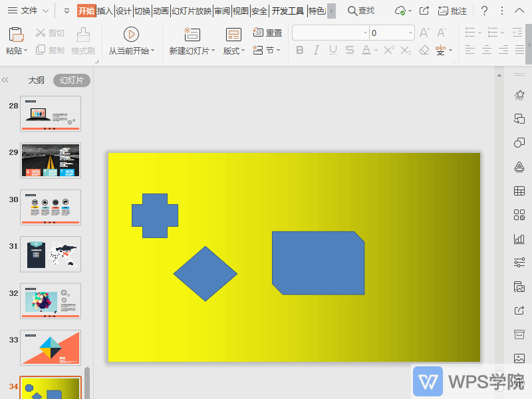Select slide 31 thumbnail with world map

coord(51,254)
